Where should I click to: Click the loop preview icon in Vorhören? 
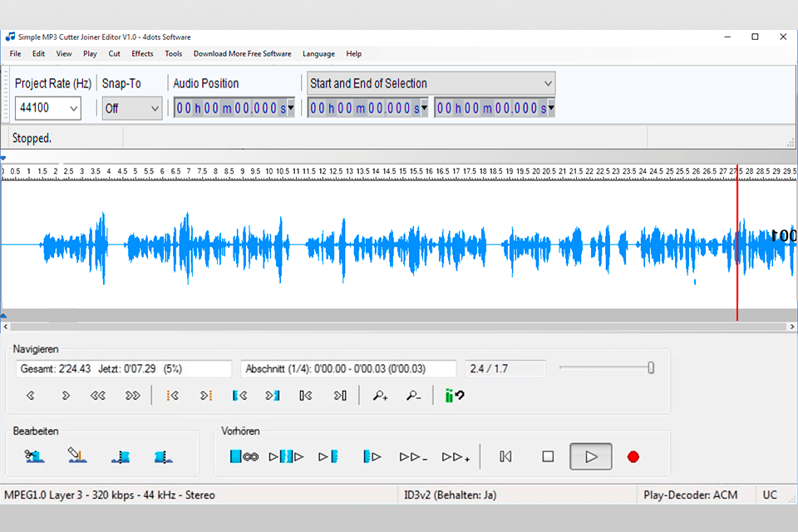pyautogui.click(x=244, y=456)
